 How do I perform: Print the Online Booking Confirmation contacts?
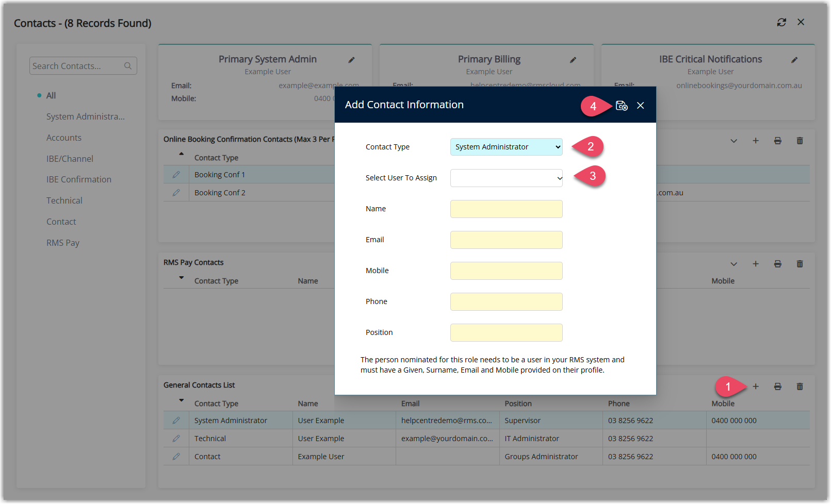(778, 141)
